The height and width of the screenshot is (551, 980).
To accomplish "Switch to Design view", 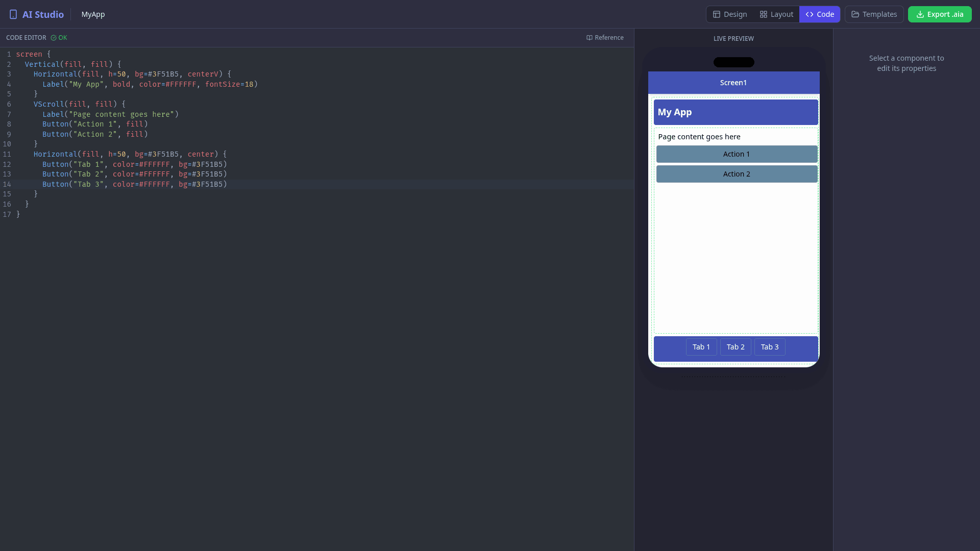I will [x=730, y=14].
